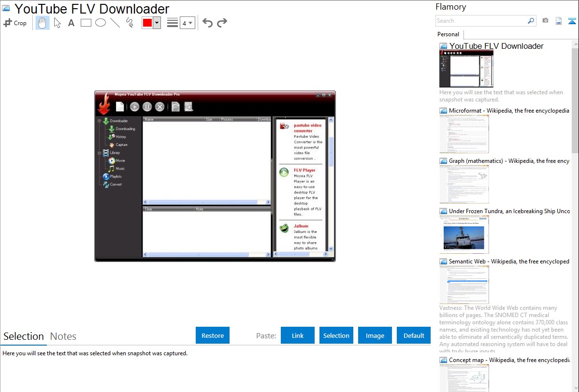Image resolution: width=579 pixels, height=392 pixels.
Task: Focus the Flamory search field
Action: click(481, 21)
